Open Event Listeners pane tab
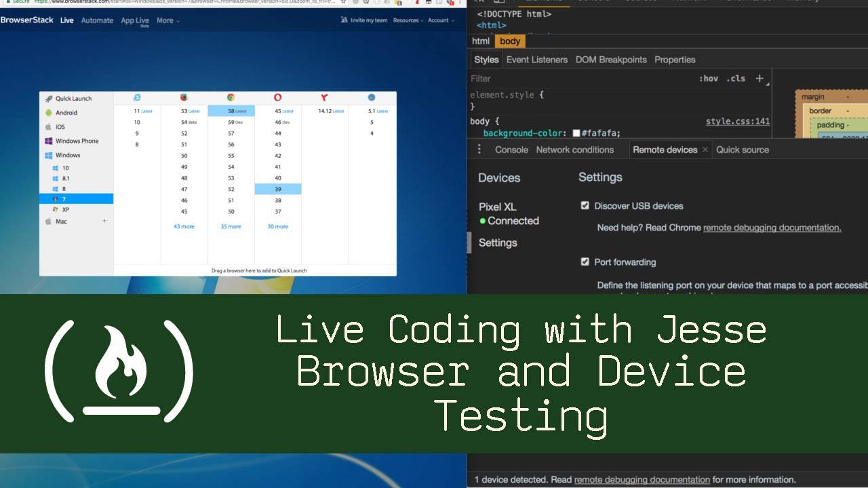The height and width of the screenshot is (488, 868). pos(537,60)
